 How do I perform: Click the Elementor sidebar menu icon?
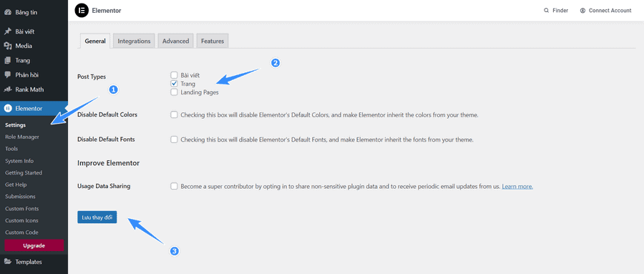[7, 109]
